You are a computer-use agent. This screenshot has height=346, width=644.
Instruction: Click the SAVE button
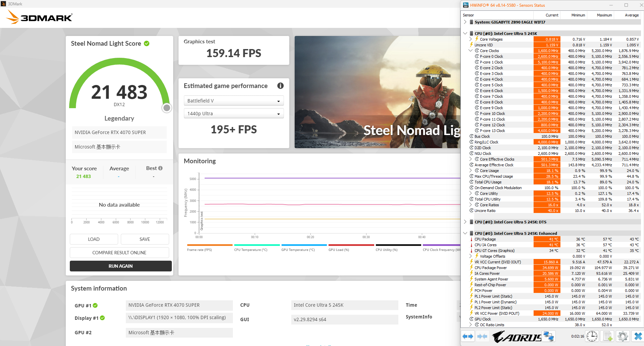tap(145, 239)
